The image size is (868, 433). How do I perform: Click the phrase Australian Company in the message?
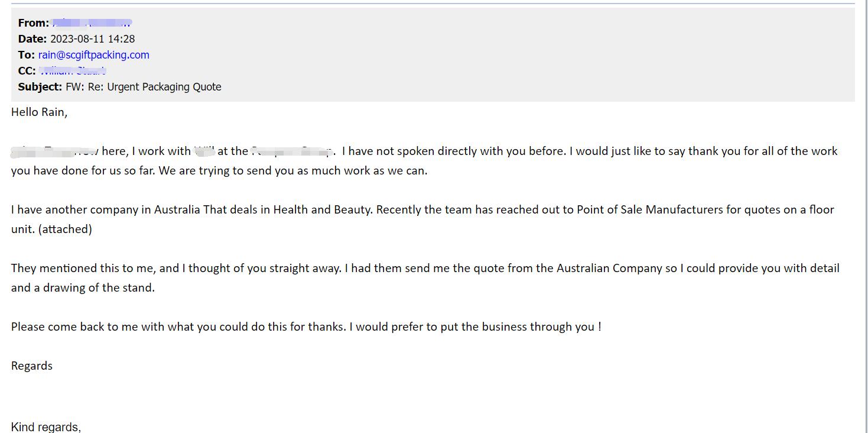coord(609,269)
